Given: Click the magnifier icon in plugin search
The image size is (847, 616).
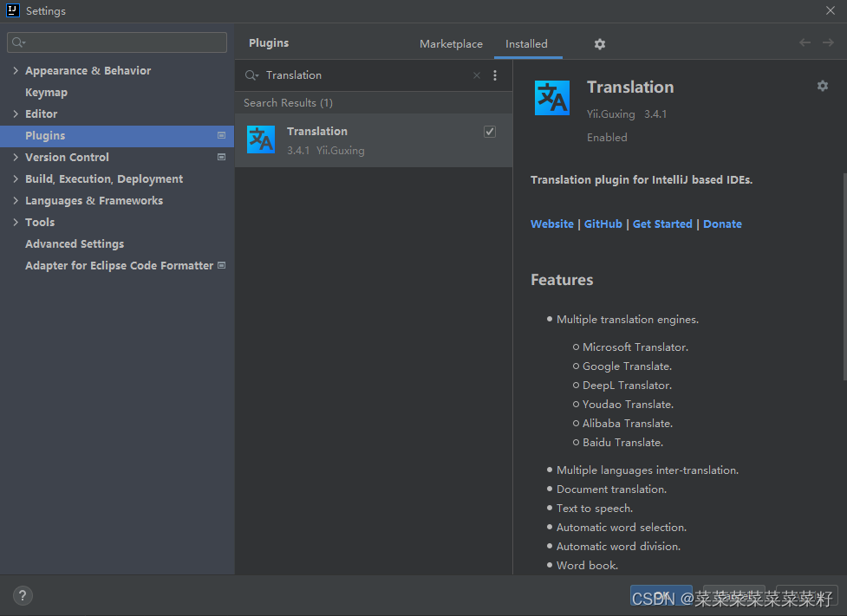Looking at the screenshot, I should pos(251,75).
